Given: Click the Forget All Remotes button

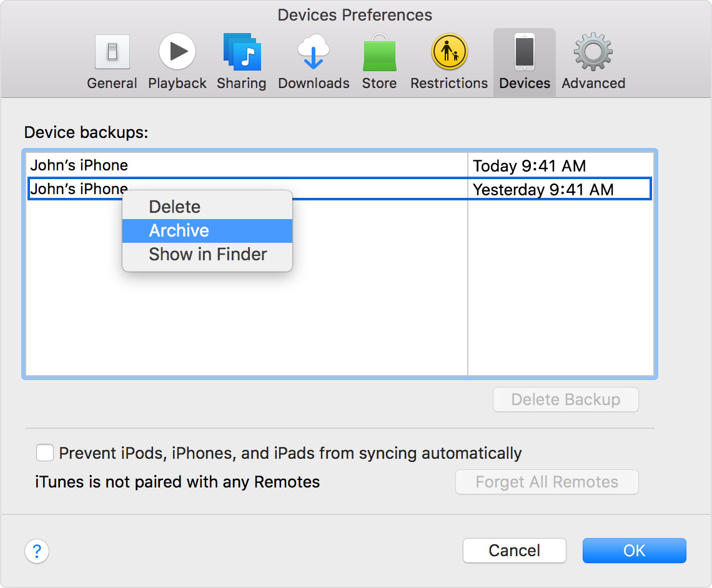Looking at the screenshot, I should click(x=546, y=482).
